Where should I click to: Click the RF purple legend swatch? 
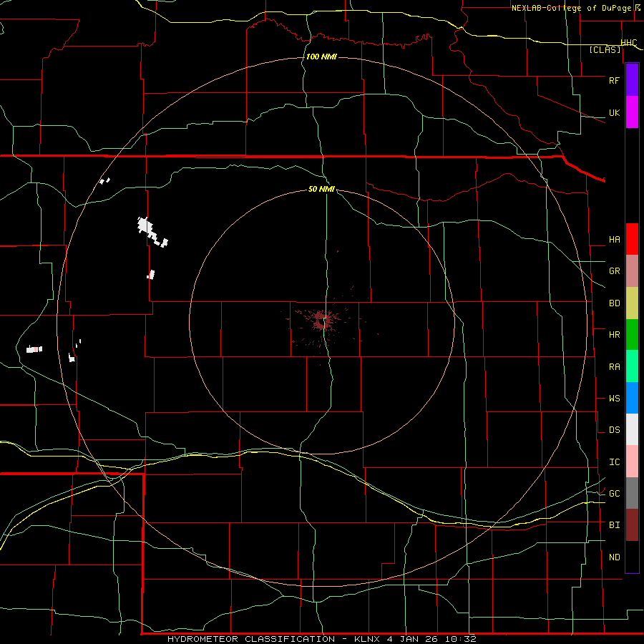point(632,79)
